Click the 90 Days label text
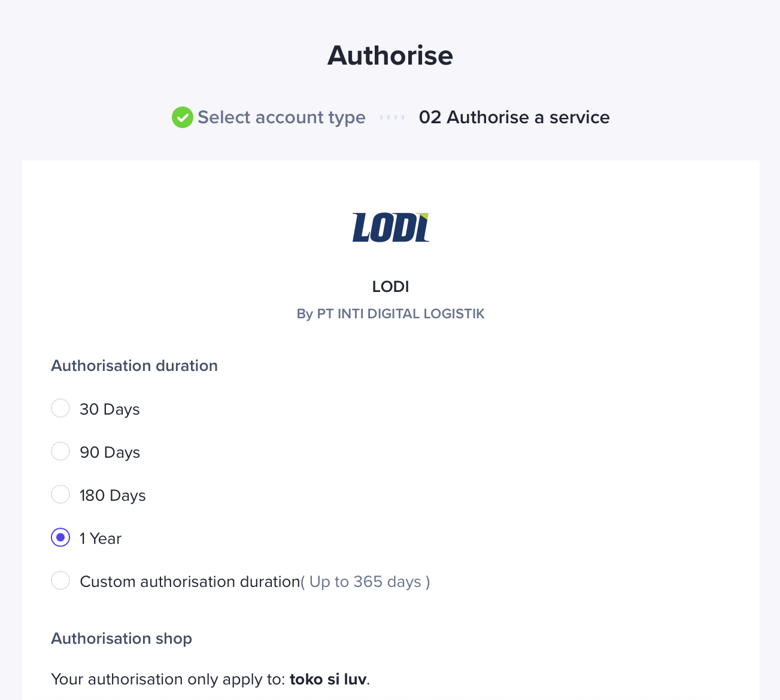This screenshot has height=700, width=780. coord(110,452)
